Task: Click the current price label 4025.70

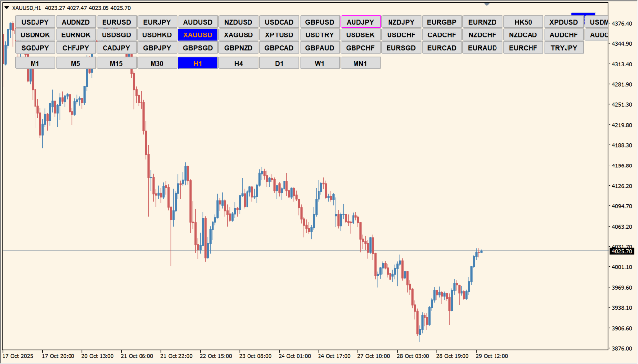Action: tap(622, 251)
